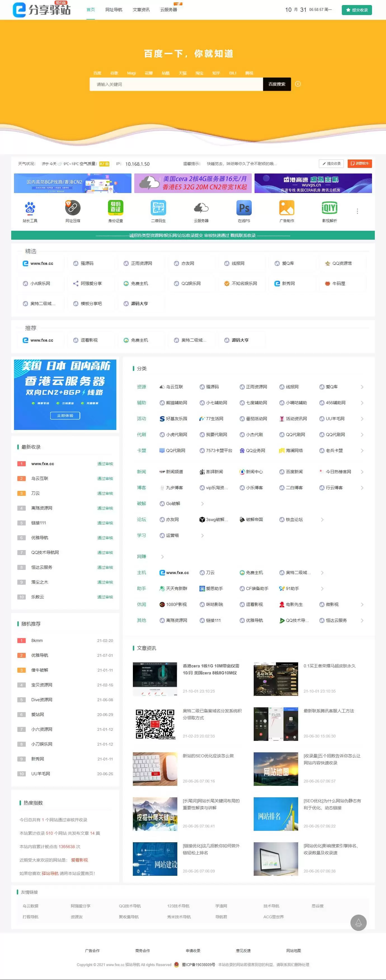Open 意见反馈 footer link
Screen dimensions: 386x980
[x=243, y=950]
